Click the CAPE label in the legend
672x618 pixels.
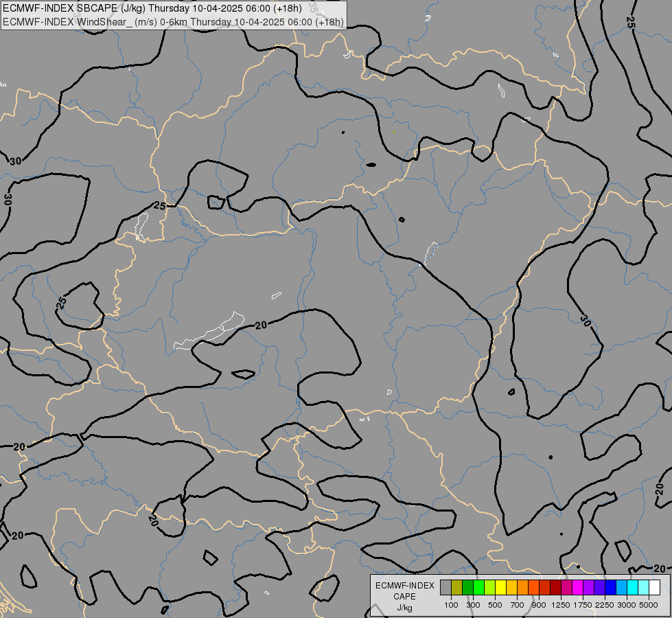pyautogui.click(x=404, y=597)
